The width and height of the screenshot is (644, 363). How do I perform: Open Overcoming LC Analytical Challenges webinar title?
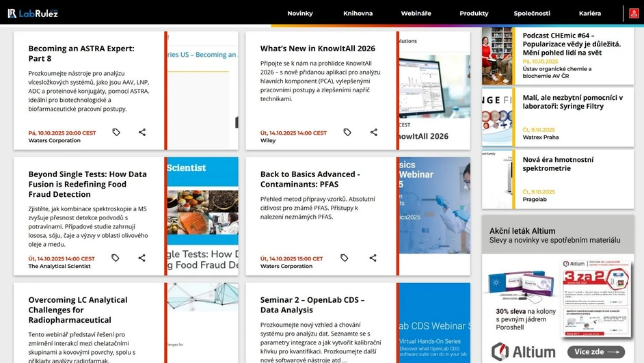click(x=78, y=310)
